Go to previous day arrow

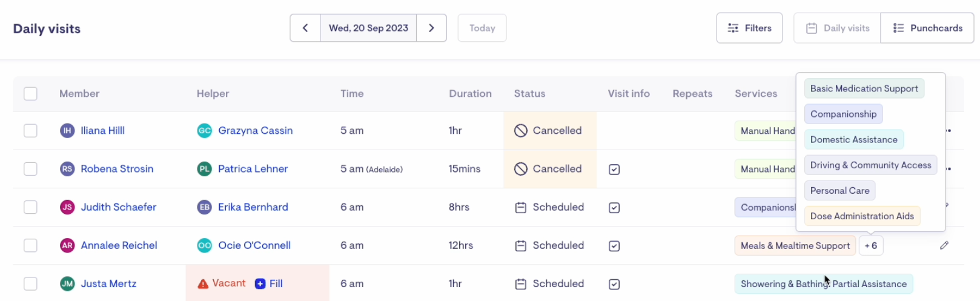coord(305,28)
